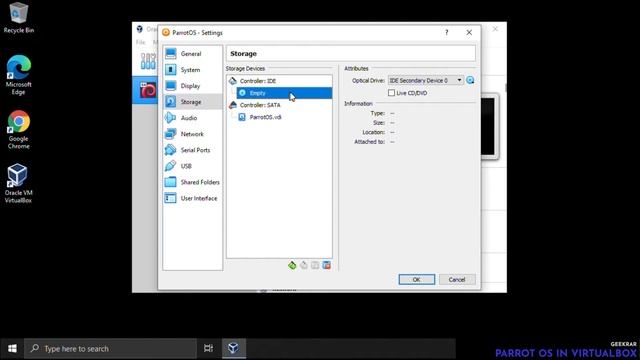Screen dimensions: 640x360
Task: Click the choose virtual optical disk icon
Action: (x=470, y=80)
